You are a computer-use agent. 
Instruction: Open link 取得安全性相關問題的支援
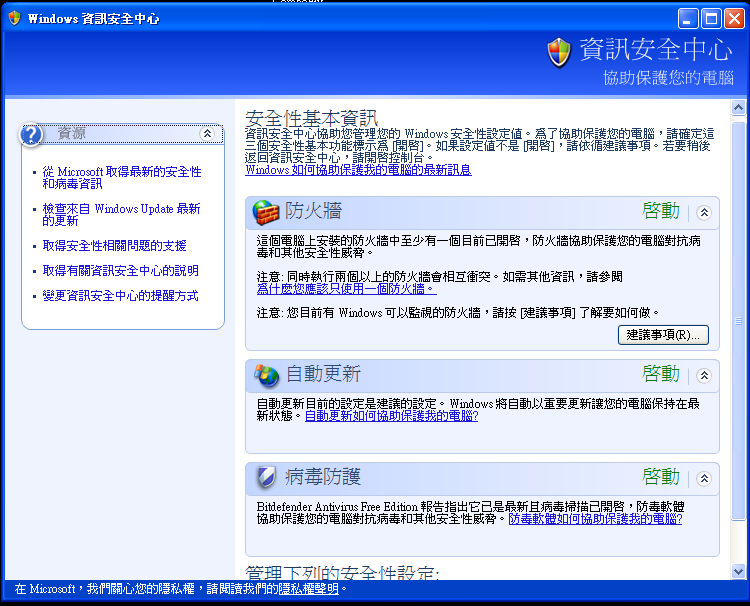[114, 246]
